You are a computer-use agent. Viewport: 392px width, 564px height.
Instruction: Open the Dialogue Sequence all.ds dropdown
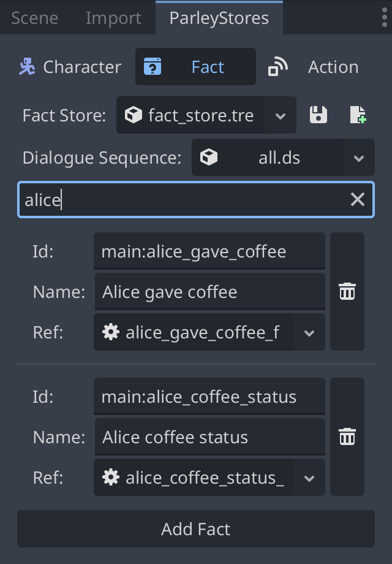coord(359,158)
